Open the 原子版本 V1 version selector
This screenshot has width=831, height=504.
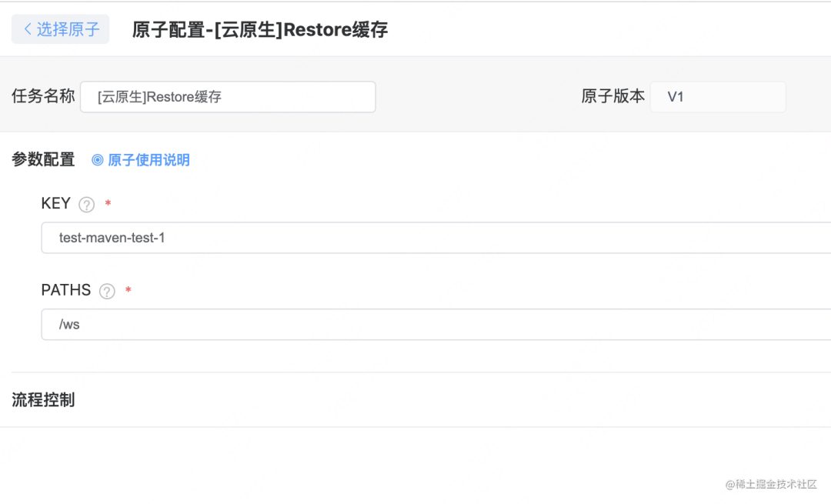pos(718,96)
